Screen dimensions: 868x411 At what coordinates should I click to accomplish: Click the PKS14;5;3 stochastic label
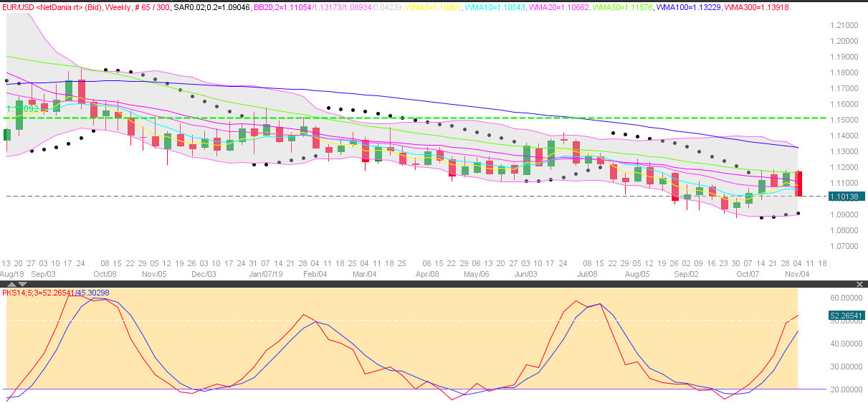[x=56, y=293]
